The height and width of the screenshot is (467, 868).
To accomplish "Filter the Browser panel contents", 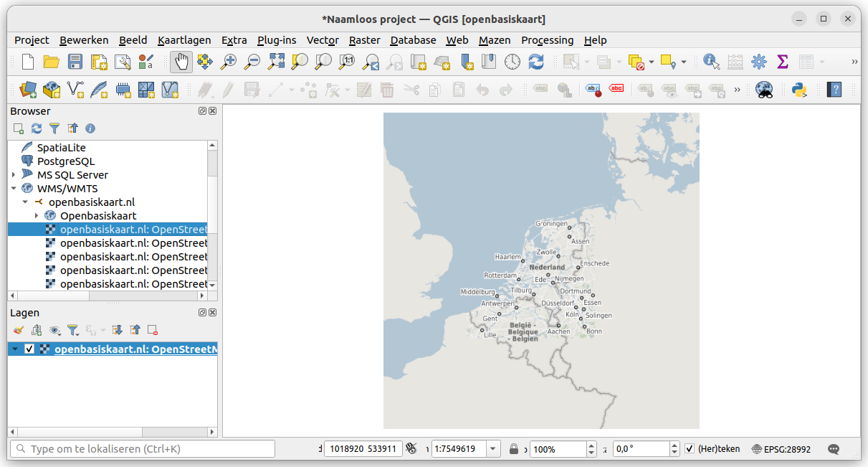I will click(54, 128).
